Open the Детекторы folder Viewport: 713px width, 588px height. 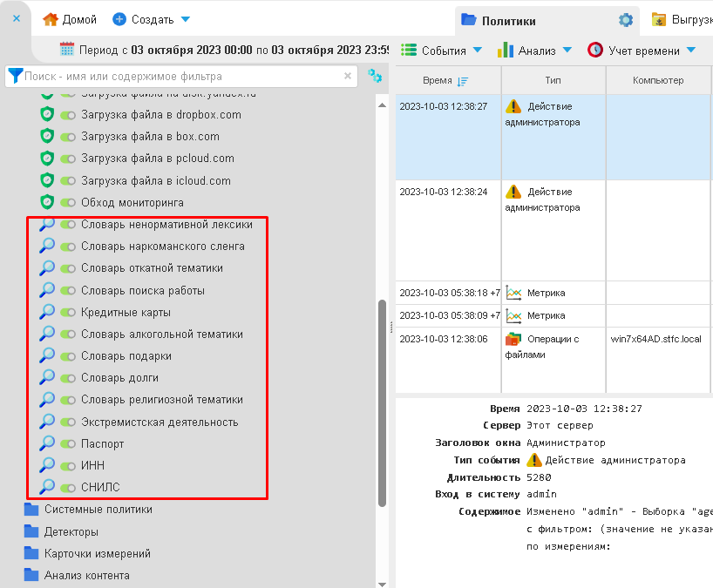[71, 531]
